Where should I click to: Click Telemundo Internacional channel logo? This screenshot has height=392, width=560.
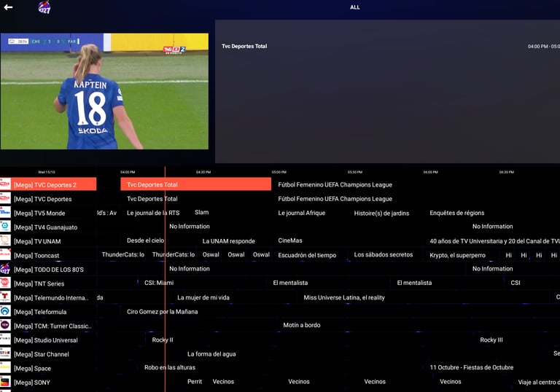coord(5,297)
